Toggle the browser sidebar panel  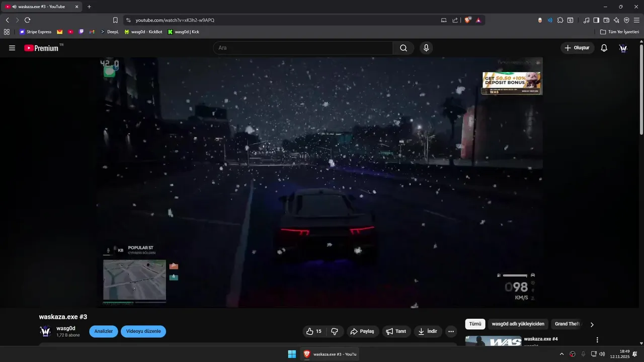click(596, 20)
